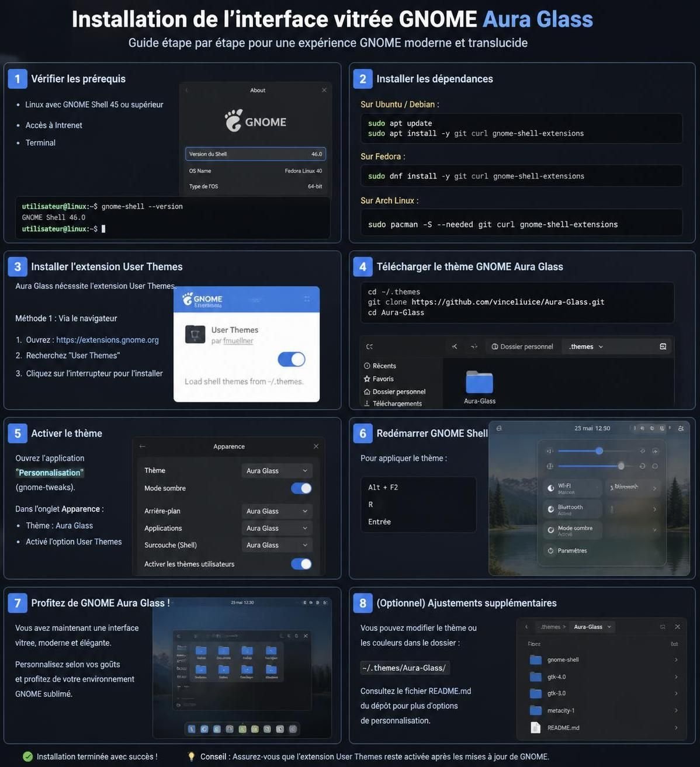
Task: Go back in the Aura-Glass file window
Action: [526, 627]
